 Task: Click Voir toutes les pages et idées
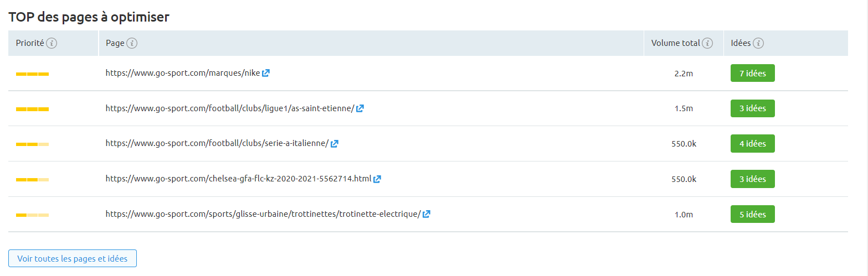73,258
